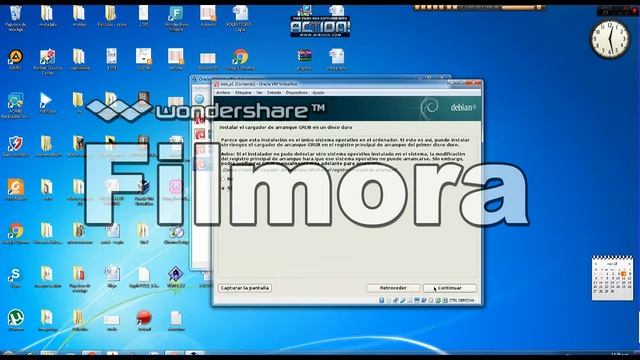Click the Capturar la pantalla button
The image size is (640, 360).
[245, 288]
